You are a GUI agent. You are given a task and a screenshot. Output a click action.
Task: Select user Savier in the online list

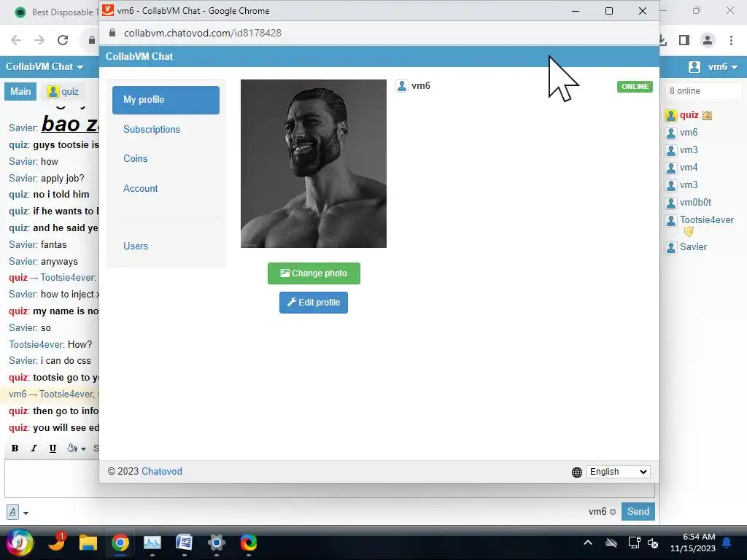(x=693, y=246)
